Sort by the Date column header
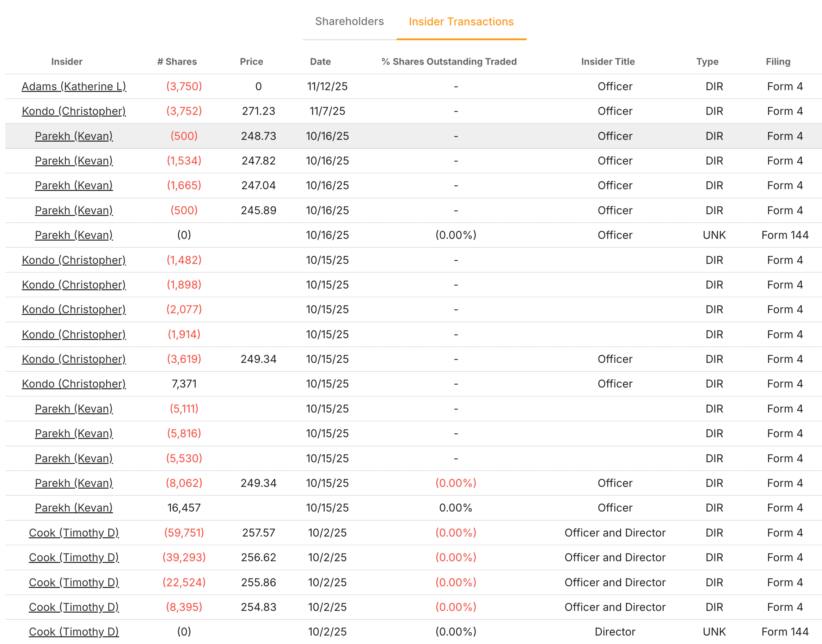The height and width of the screenshot is (644, 822). (x=320, y=61)
